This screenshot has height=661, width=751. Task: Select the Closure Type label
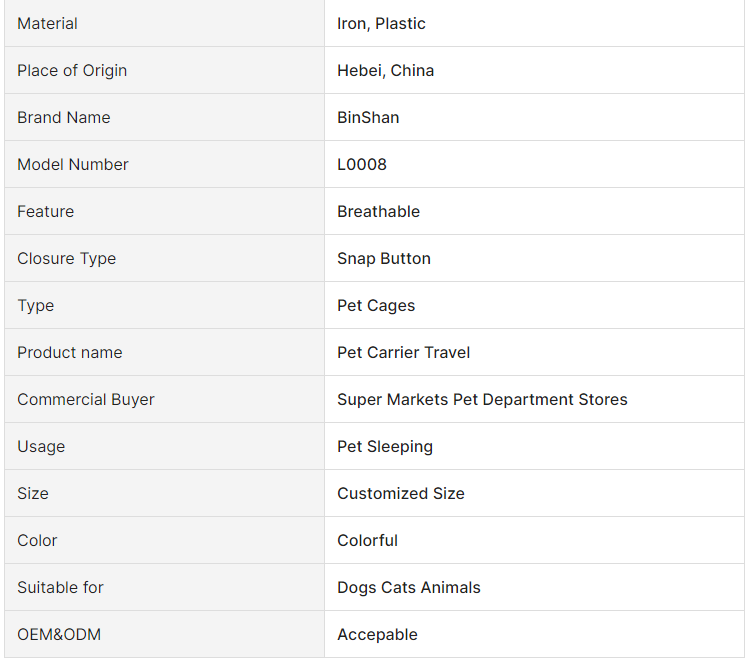[67, 258]
